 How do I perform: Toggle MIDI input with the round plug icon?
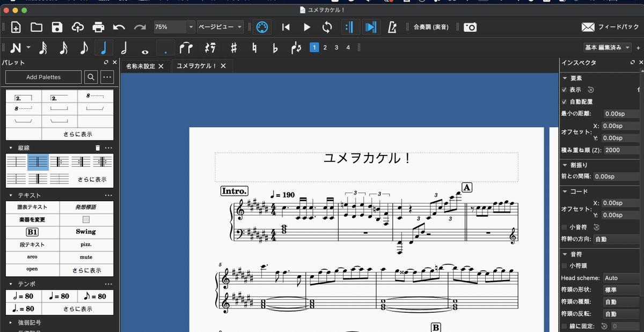point(262,27)
